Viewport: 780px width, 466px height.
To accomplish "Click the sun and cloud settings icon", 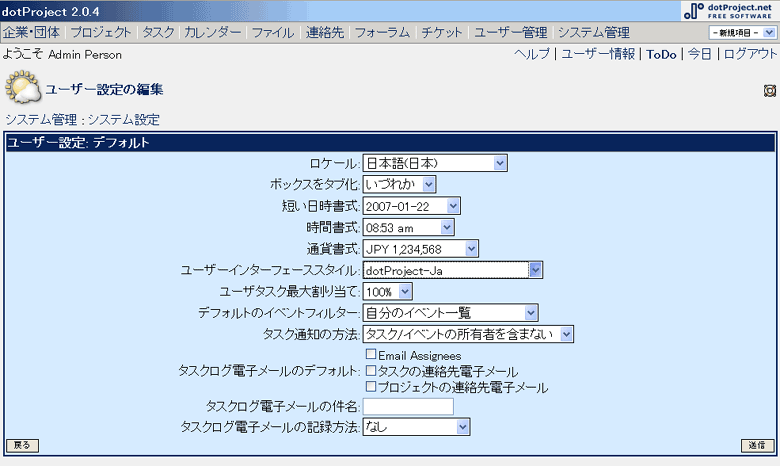I will pyautogui.click(x=22, y=88).
